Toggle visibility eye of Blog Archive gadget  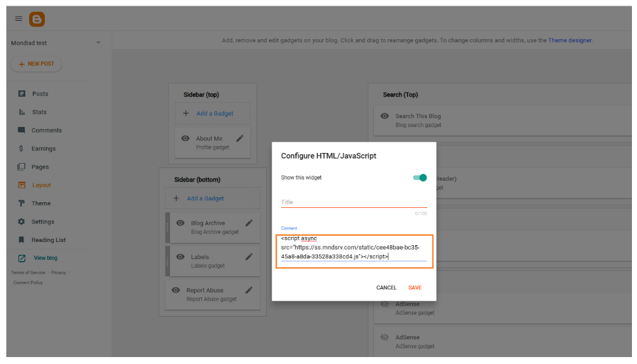tap(180, 223)
